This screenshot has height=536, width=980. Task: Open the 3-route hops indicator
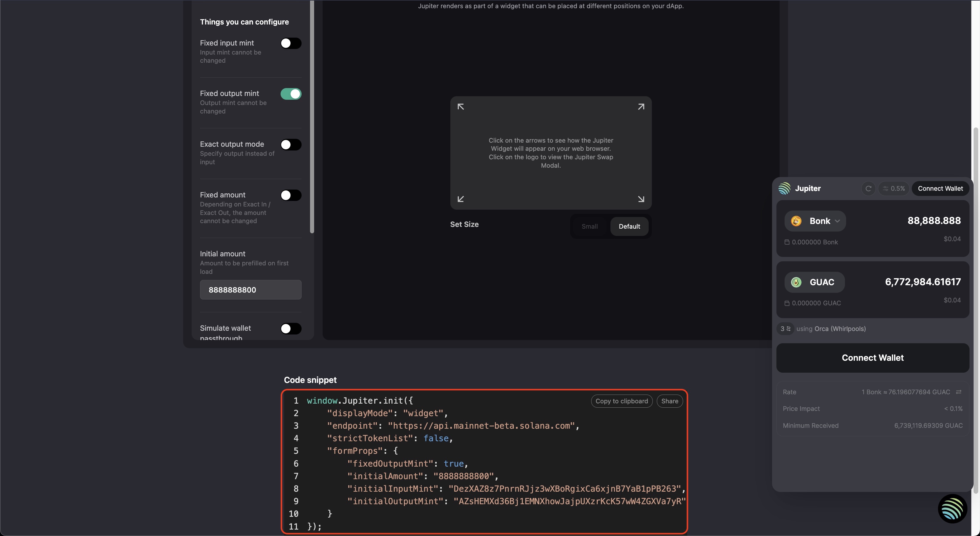[785, 329]
